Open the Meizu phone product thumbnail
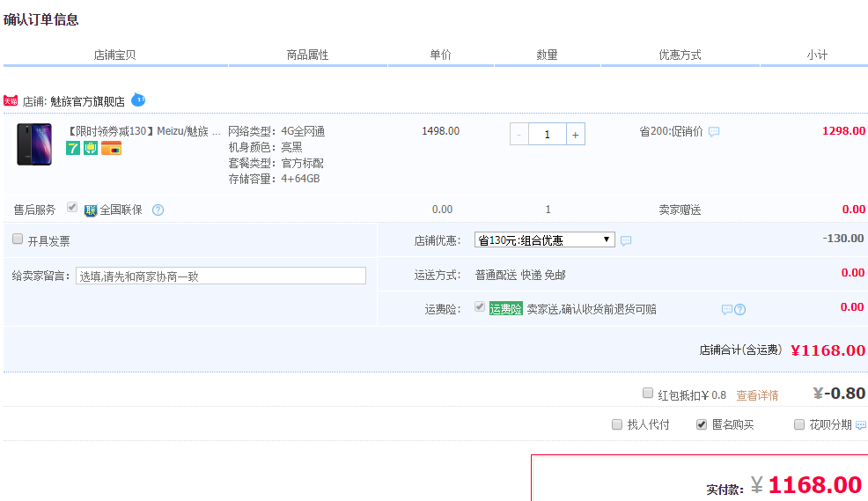 pos(34,144)
